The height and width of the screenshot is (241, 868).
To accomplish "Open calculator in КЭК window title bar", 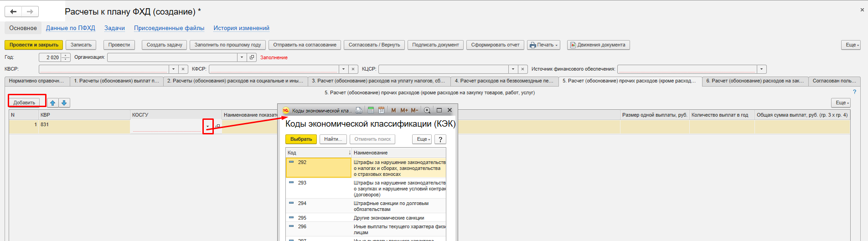I will [371, 110].
